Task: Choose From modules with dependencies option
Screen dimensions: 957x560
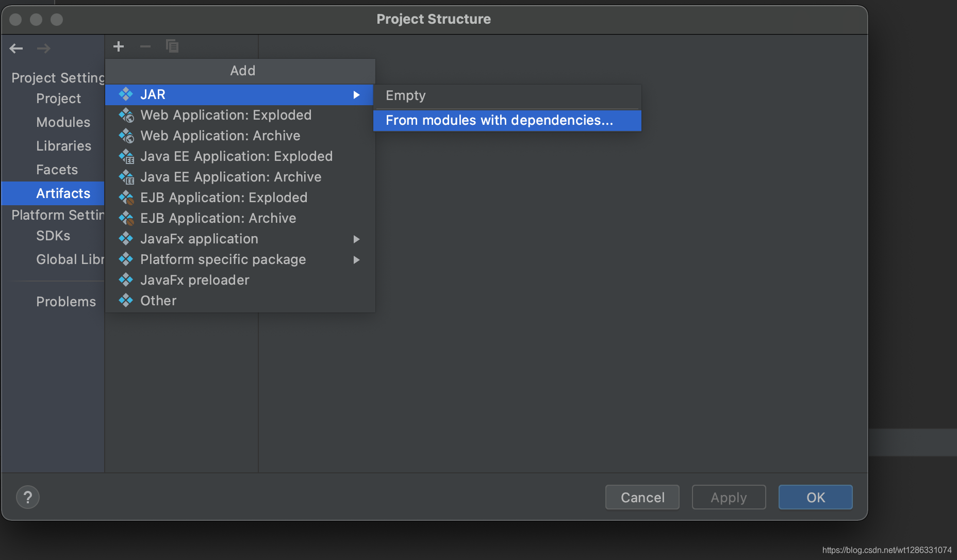Action: tap(499, 121)
